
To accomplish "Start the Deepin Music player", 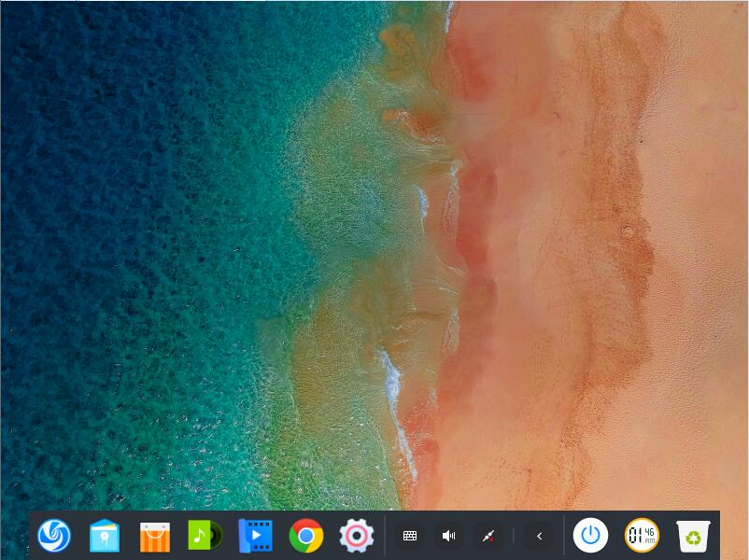I will click(x=203, y=536).
